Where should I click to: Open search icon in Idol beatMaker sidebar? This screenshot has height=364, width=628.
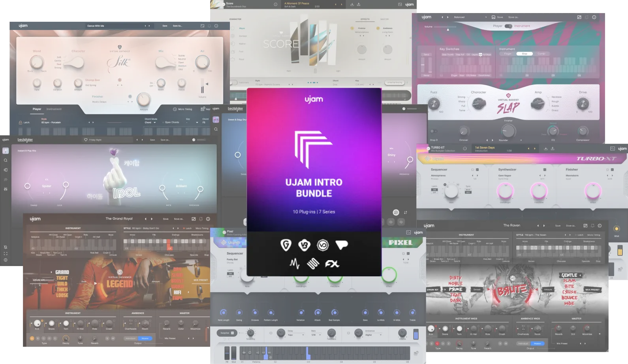[6, 160]
